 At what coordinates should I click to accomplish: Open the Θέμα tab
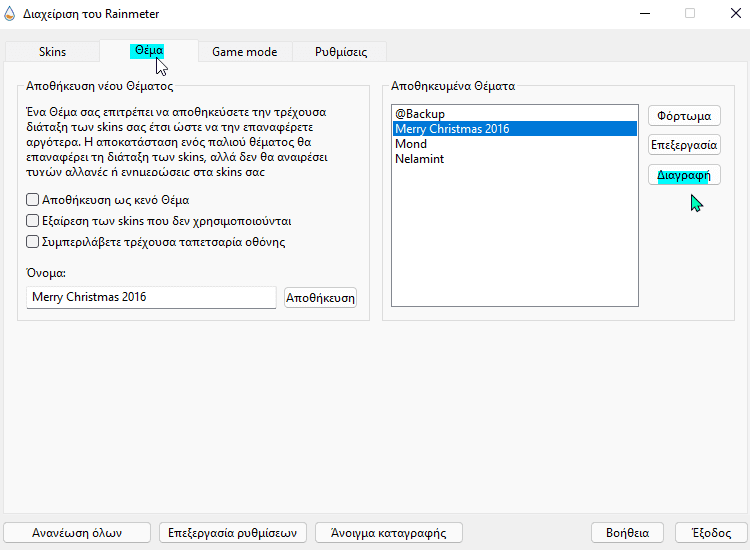[149, 51]
